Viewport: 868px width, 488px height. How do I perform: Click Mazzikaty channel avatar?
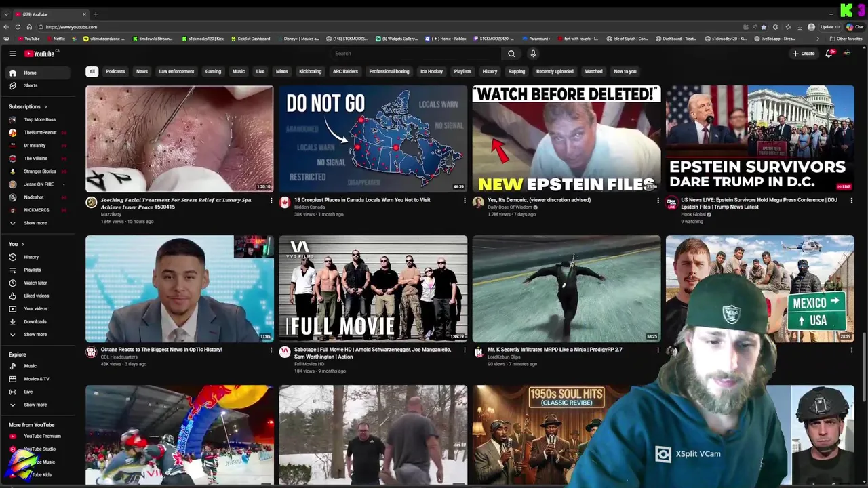pyautogui.click(x=92, y=202)
